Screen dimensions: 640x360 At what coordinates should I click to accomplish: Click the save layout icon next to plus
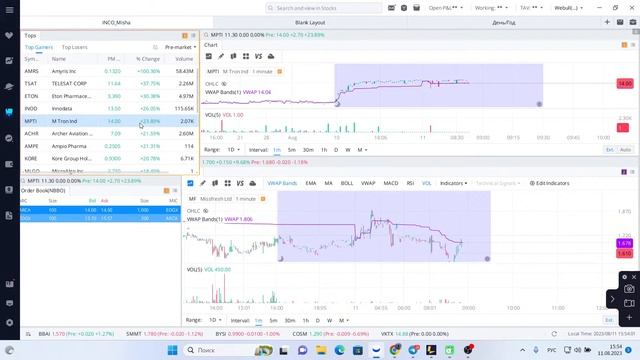[x=620, y=22]
